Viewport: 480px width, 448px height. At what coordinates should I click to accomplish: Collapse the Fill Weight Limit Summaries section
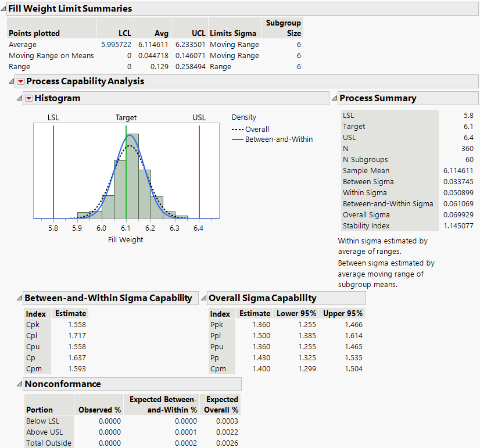coord(3,9)
